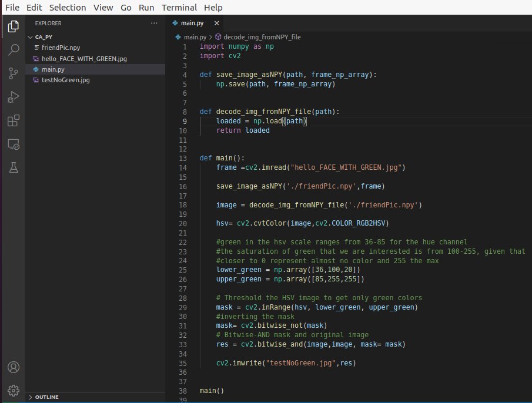Viewport: 532px width, 403px height.
Task: Click the 'np.save(path, frame_np_array)' line
Action: coord(276,84)
